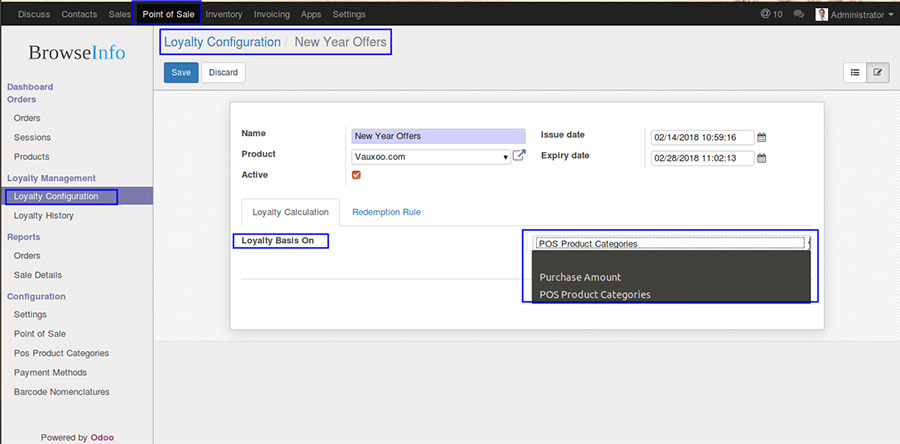The height and width of the screenshot is (444, 900).
Task: Expand the Product dropdown
Action: coord(430,157)
